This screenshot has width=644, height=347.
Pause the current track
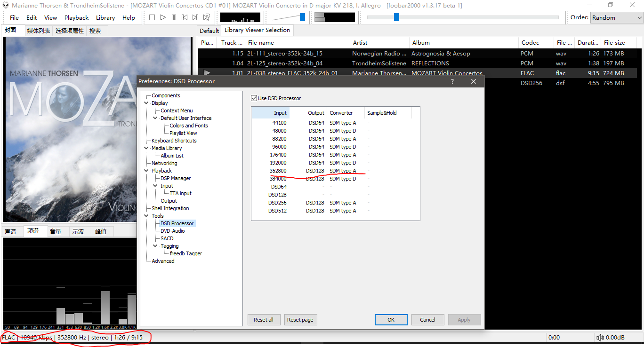point(174,17)
